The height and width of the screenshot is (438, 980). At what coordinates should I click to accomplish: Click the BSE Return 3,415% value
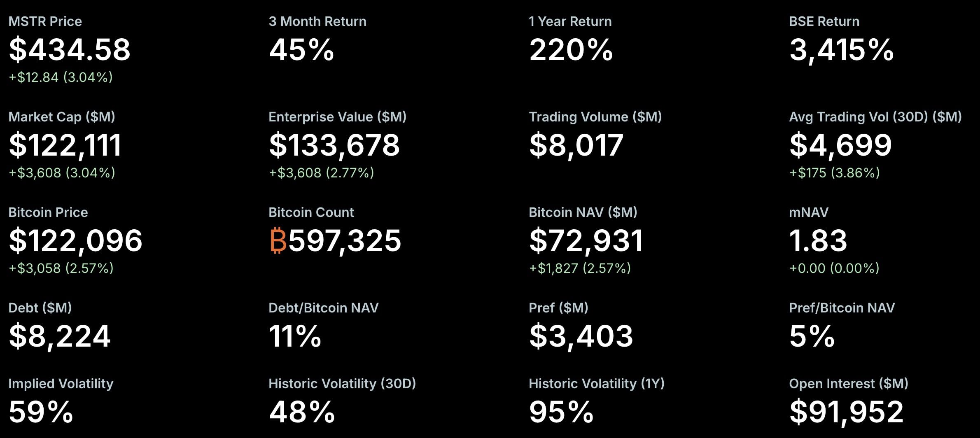click(841, 50)
